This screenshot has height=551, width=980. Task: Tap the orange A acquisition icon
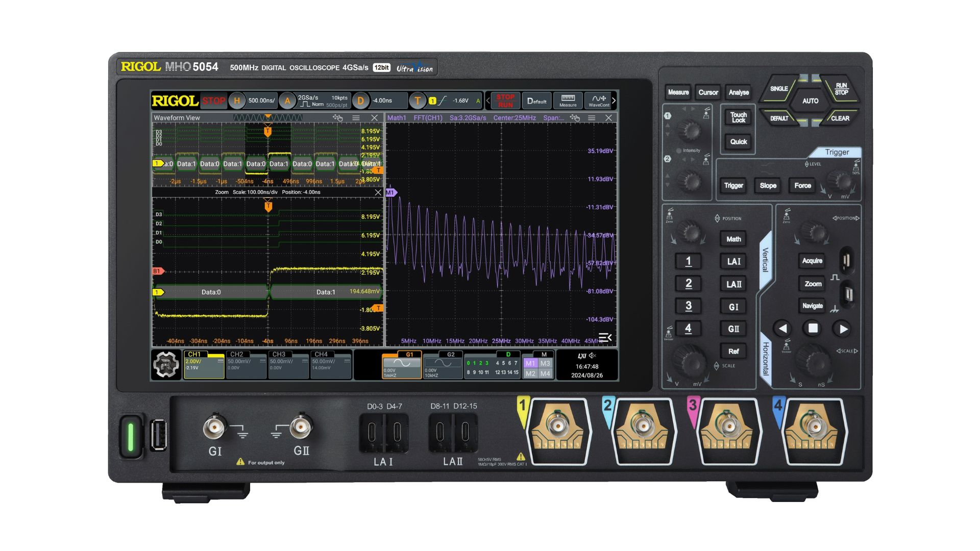(287, 101)
